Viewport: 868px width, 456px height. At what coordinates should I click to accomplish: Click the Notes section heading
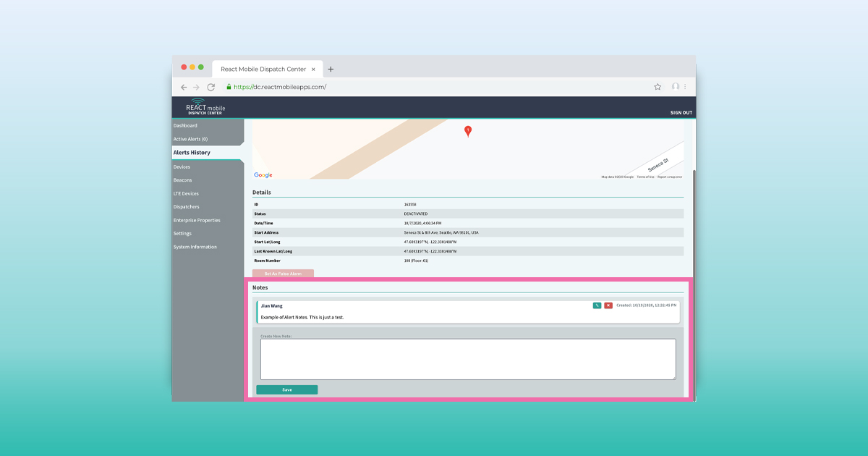click(260, 287)
